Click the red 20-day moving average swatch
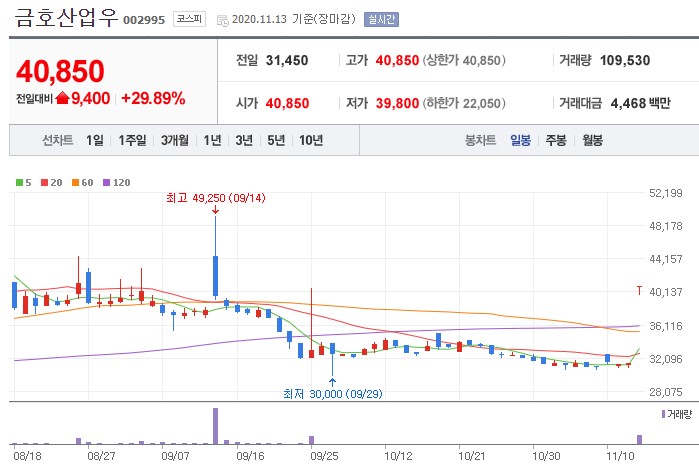 [44, 182]
